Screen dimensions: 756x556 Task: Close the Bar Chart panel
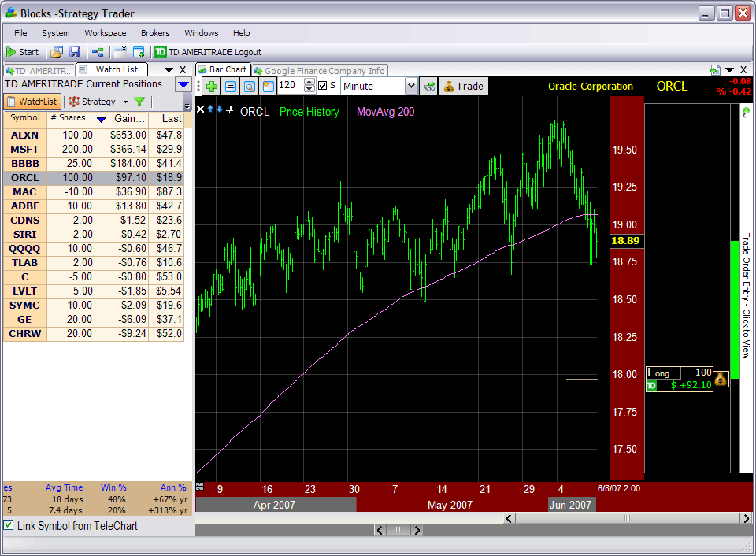point(743,70)
